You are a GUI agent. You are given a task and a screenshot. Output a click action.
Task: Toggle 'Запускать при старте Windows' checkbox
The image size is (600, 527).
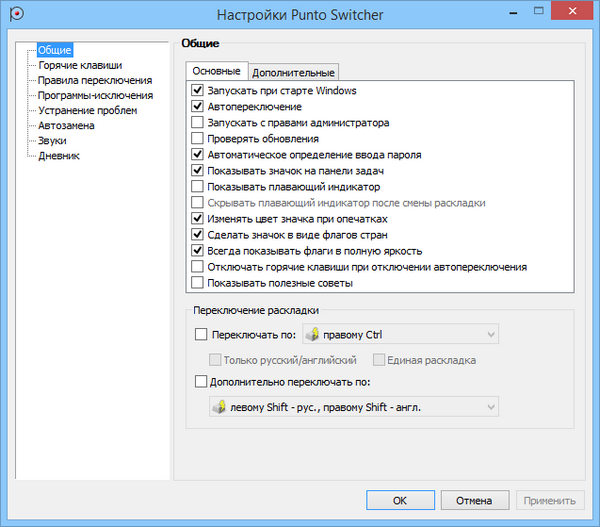[x=197, y=91]
